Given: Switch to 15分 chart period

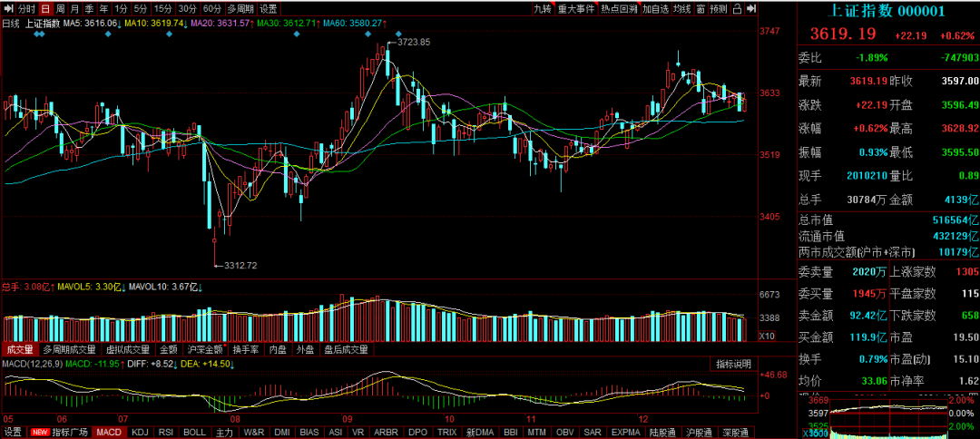Looking at the screenshot, I should pyautogui.click(x=162, y=9).
